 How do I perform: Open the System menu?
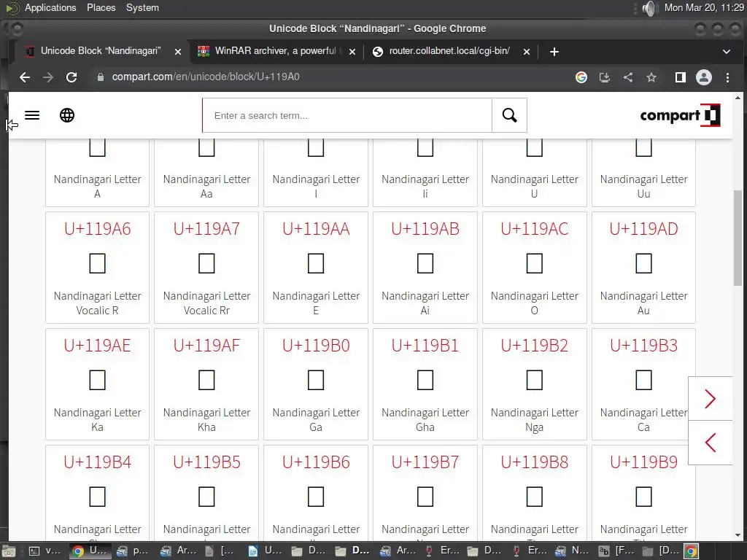point(142,7)
